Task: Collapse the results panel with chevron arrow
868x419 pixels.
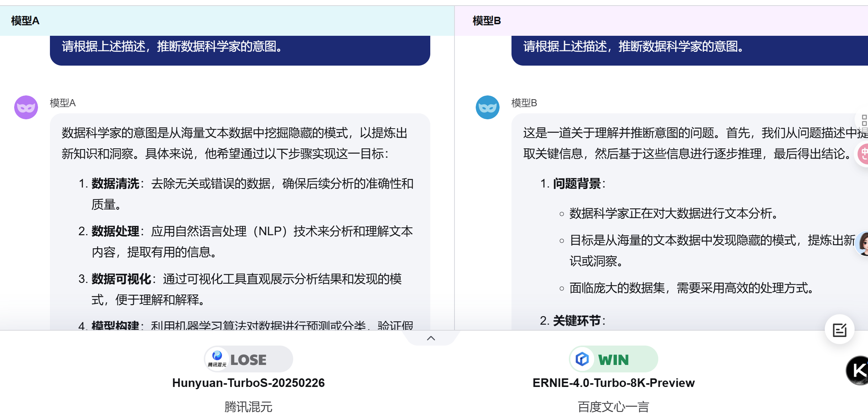Action: [431, 338]
